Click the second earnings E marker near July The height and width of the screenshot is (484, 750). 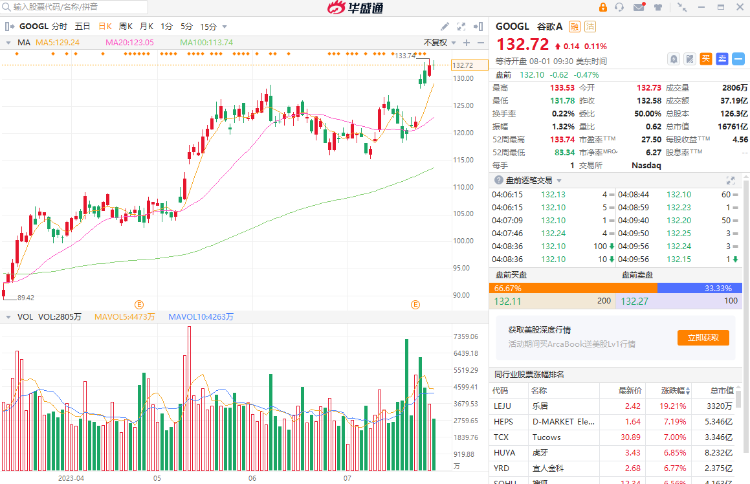(x=415, y=304)
